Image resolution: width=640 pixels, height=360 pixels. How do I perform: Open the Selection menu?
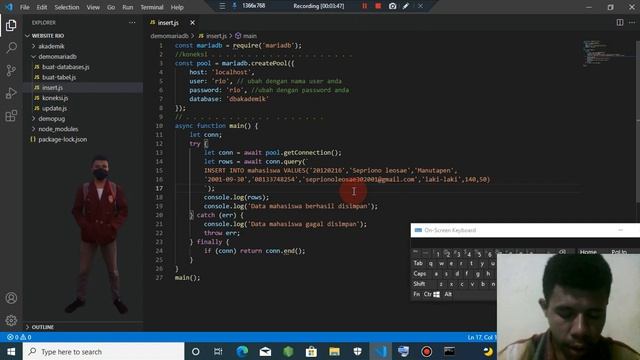(67, 7)
